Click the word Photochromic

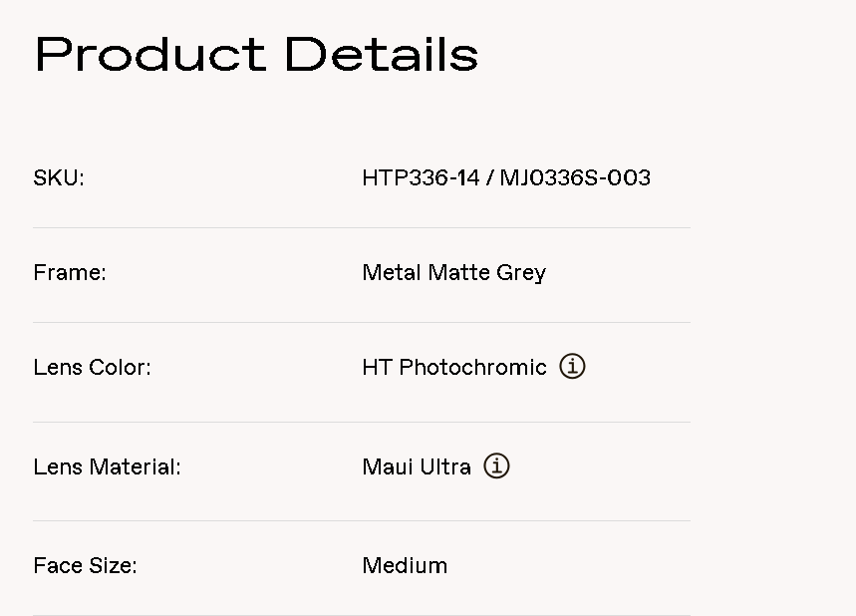click(472, 368)
